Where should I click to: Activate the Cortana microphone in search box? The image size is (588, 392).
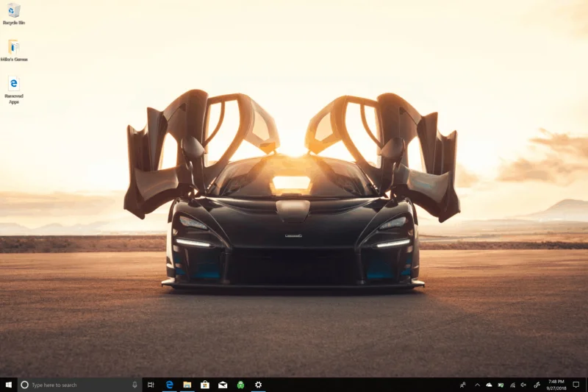tap(135, 385)
